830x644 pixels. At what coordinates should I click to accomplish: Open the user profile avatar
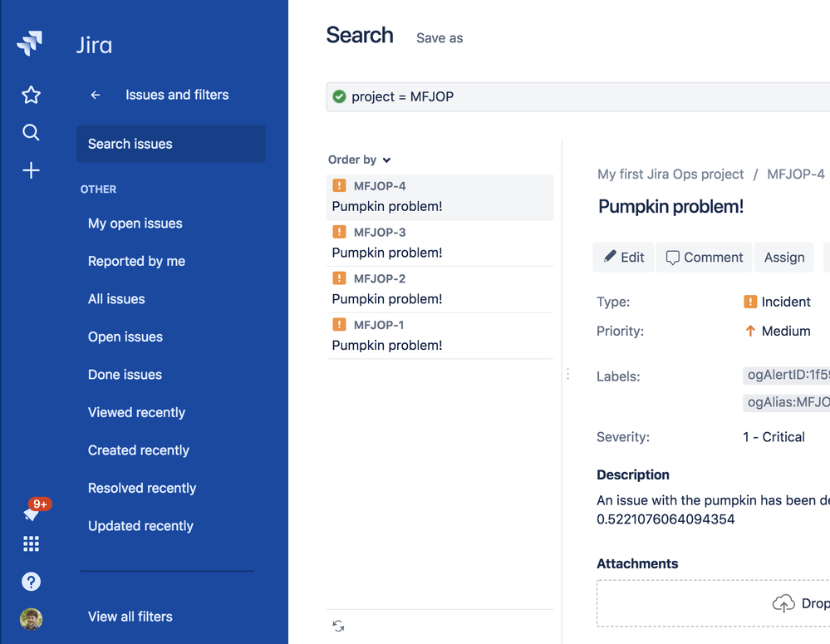[x=32, y=619]
